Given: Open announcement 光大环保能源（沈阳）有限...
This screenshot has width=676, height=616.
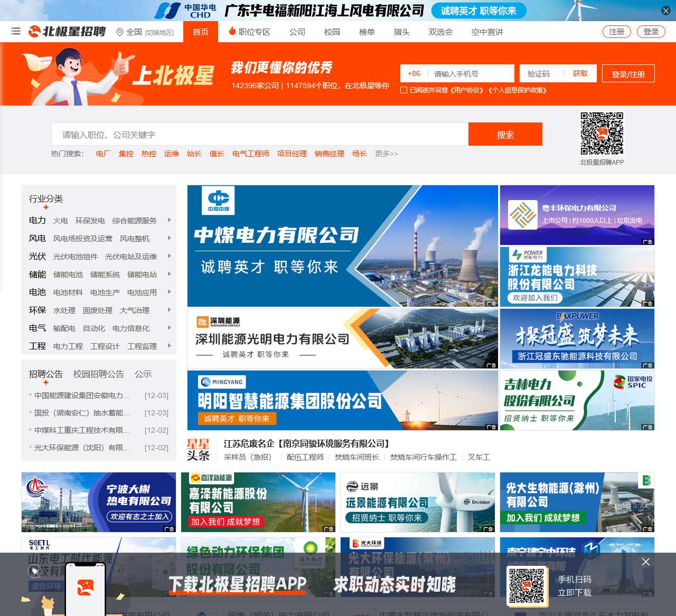Looking at the screenshot, I should 82,448.
